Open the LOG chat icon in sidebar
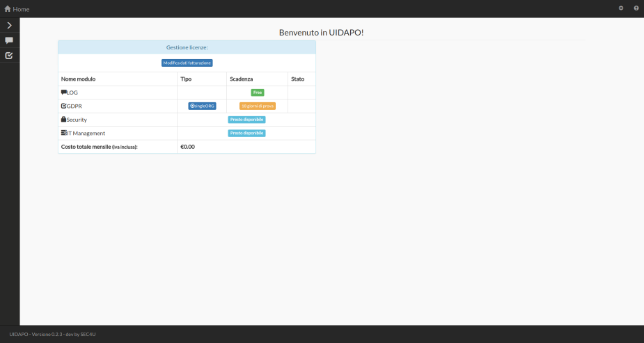This screenshot has width=644, height=343. [x=9, y=40]
